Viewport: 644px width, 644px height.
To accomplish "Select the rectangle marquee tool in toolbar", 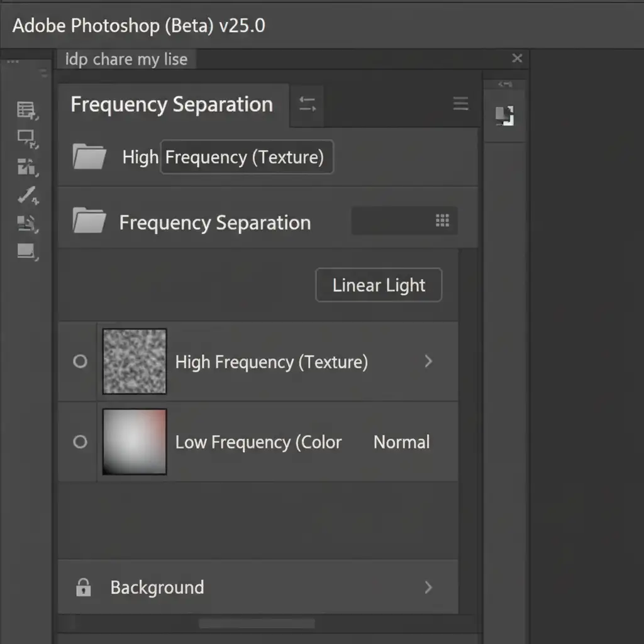I will pyautogui.click(x=27, y=138).
